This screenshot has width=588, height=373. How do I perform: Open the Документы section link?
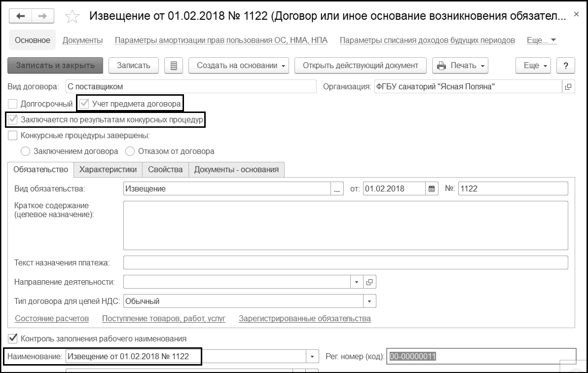click(x=82, y=40)
